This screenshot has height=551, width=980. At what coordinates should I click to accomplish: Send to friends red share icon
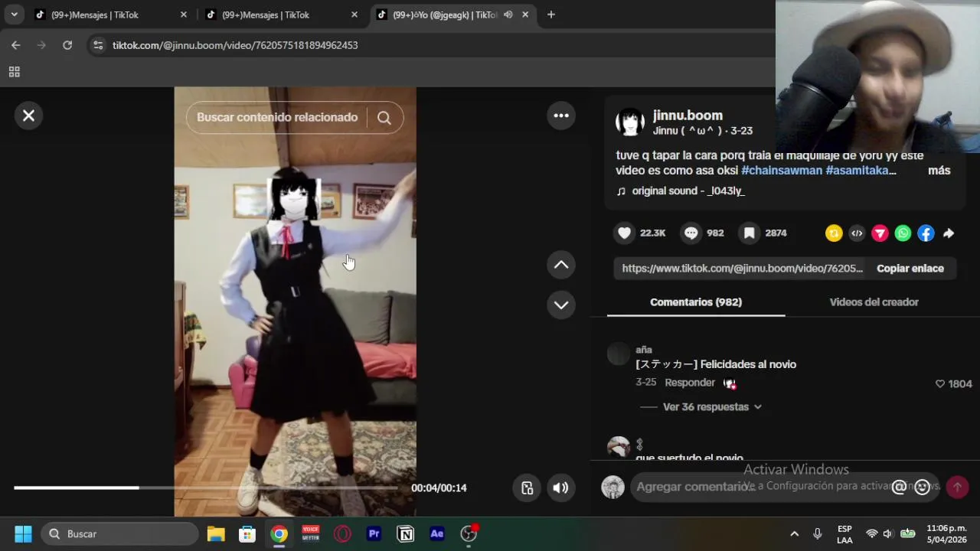[x=880, y=233]
